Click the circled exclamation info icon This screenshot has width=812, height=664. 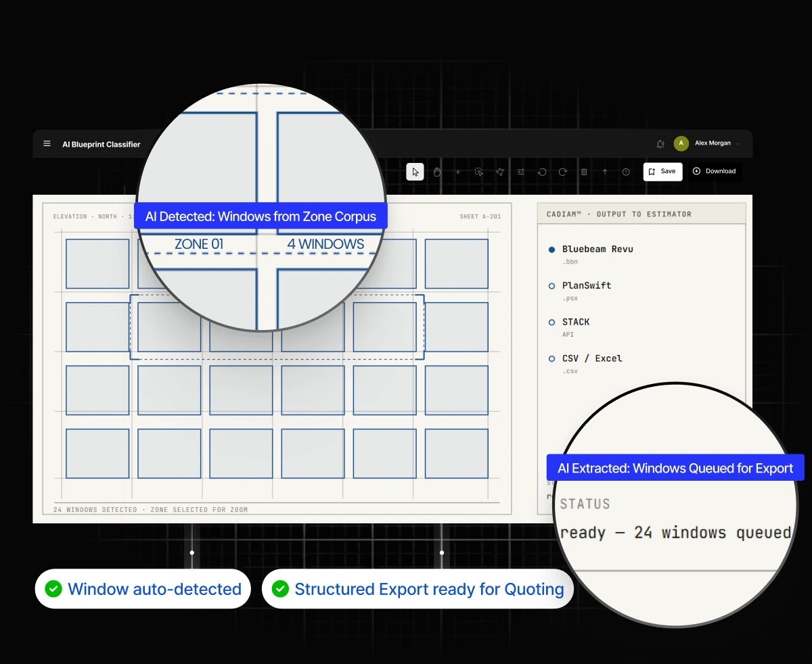coord(626,172)
